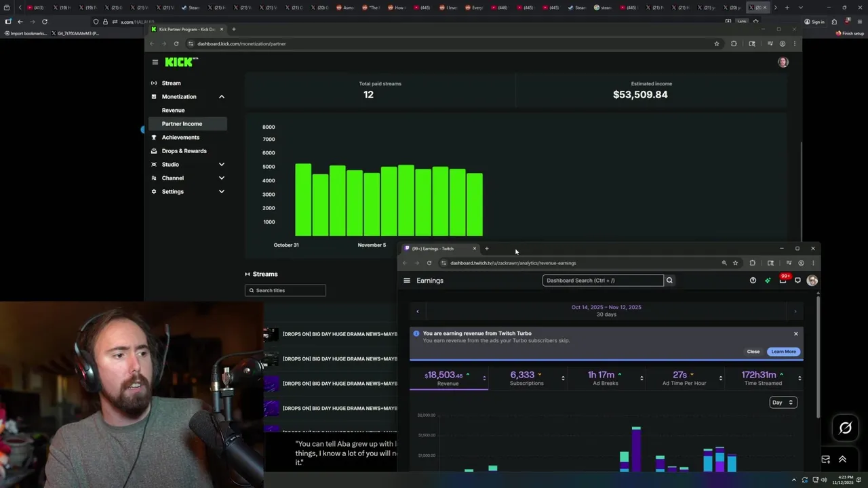Viewport: 868px width, 488px height.
Task: Expand the Studio section chevron
Action: 221,164
